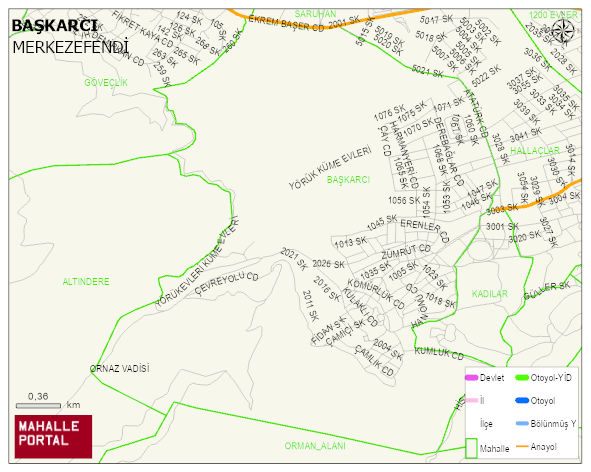
Task: Click the 0,36 km scale bar
Action: 38,406
